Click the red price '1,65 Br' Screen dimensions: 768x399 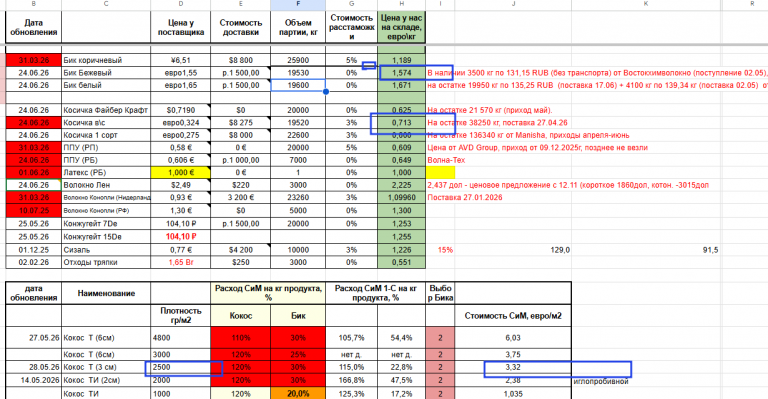pos(181,262)
